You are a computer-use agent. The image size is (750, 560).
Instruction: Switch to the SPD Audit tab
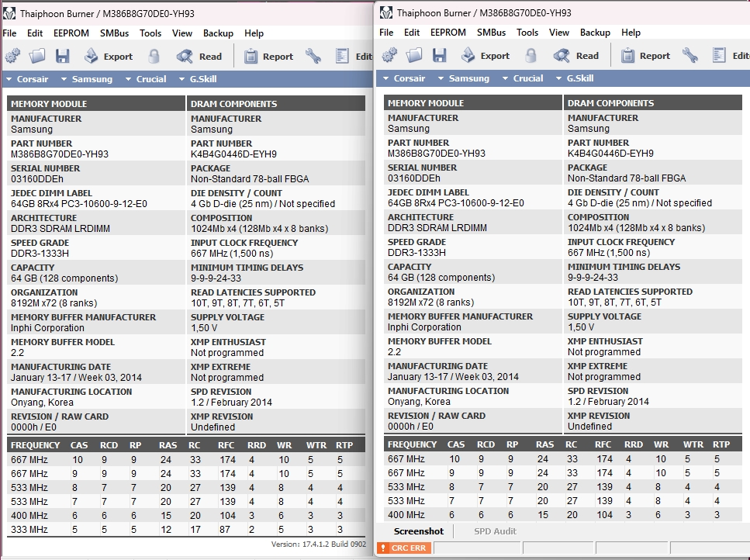click(495, 531)
